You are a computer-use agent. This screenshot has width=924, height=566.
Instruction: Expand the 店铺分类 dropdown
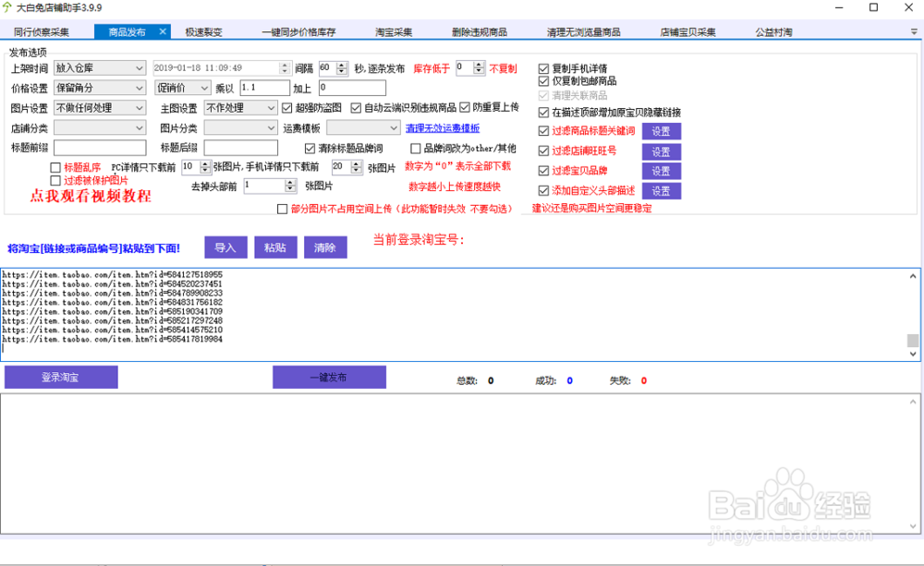tap(100, 127)
